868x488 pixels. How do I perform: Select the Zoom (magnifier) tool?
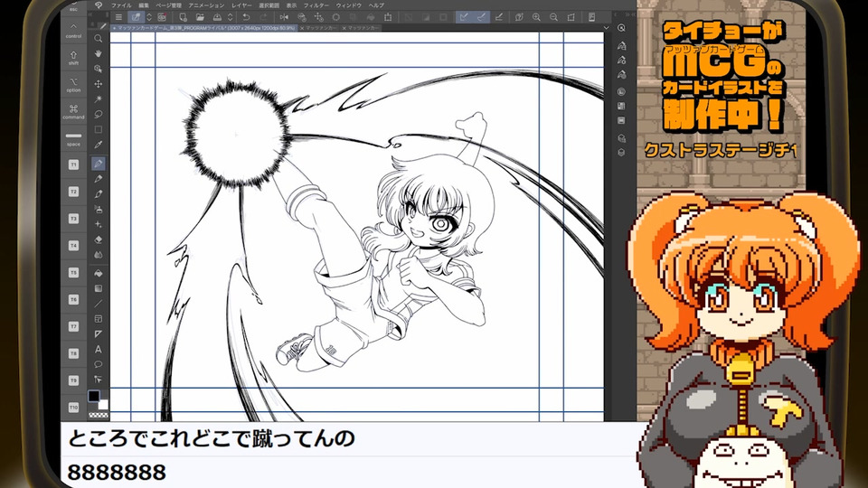coord(98,38)
